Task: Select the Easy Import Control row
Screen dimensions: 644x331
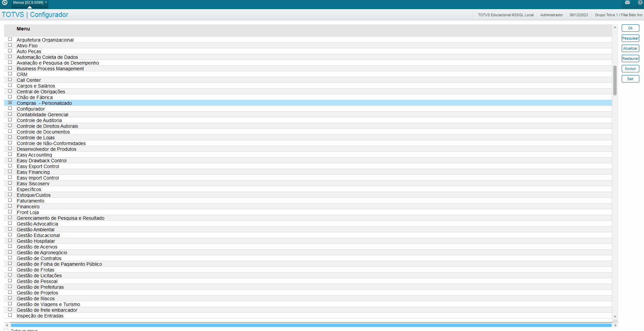Action: tap(308, 178)
